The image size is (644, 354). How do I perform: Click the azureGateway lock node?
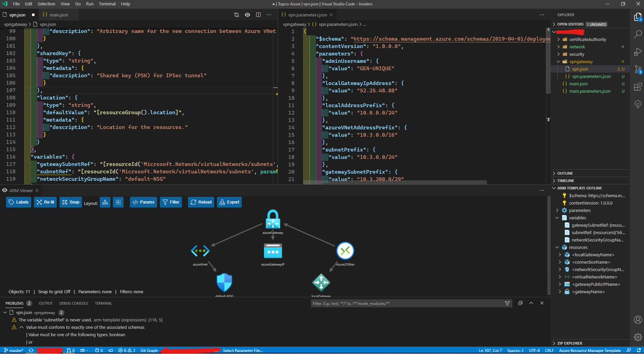(x=273, y=219)
